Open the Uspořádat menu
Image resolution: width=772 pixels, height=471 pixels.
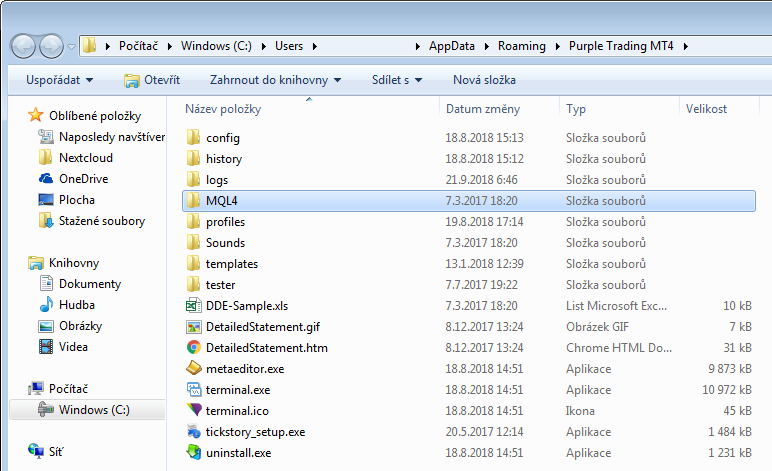[x=59, y=80]
